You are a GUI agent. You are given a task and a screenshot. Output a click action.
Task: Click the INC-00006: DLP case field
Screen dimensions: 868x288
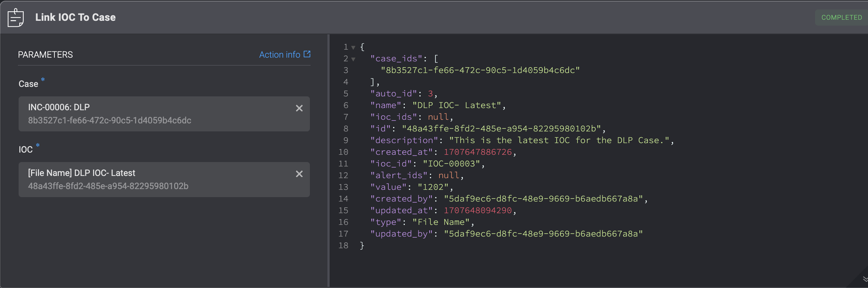pyautogui.click(x=164, y=114)
